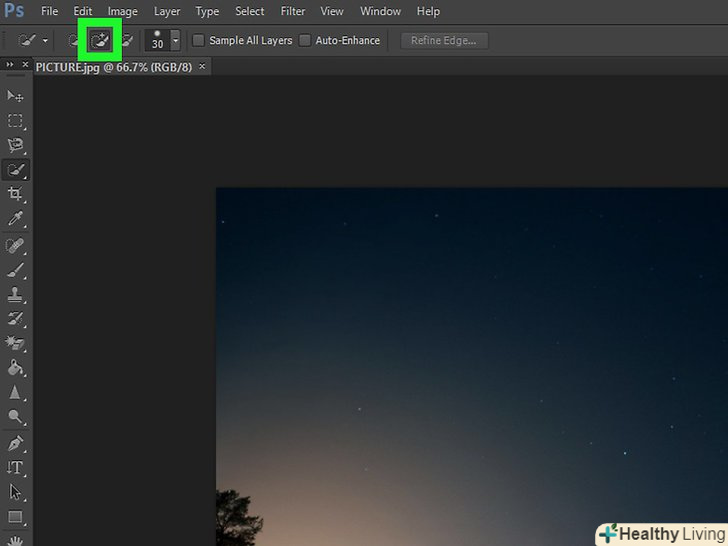Open the Select menu
This screenshot has width=728, height=546.
pos(250,11)
